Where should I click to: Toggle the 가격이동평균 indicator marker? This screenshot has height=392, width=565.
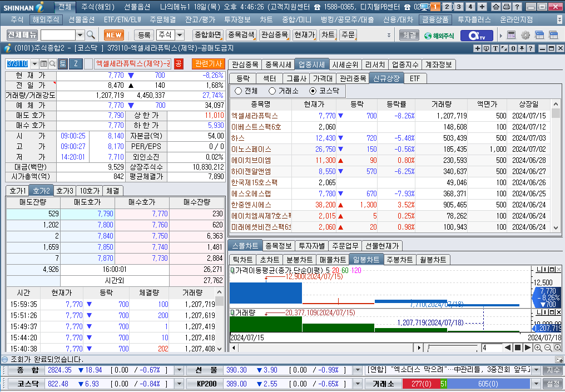coord(232,270)
